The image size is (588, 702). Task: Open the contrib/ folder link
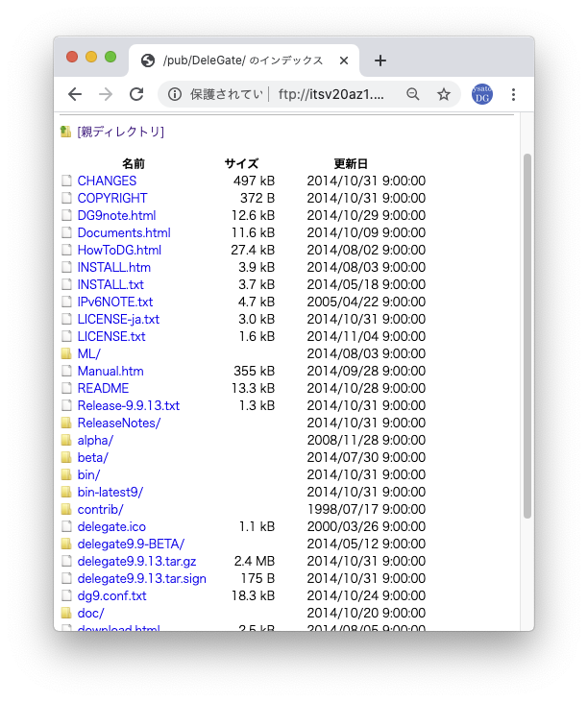[x=100, y=509]
